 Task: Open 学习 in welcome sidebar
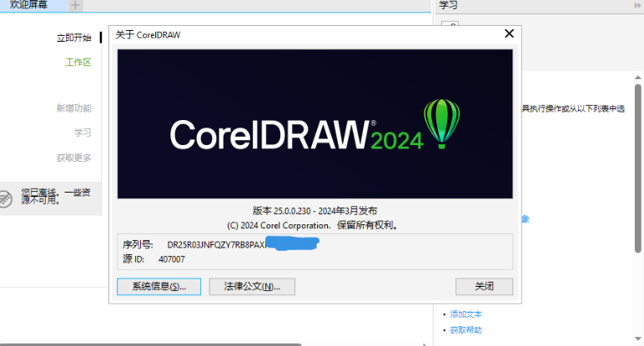tap(83, 133)
